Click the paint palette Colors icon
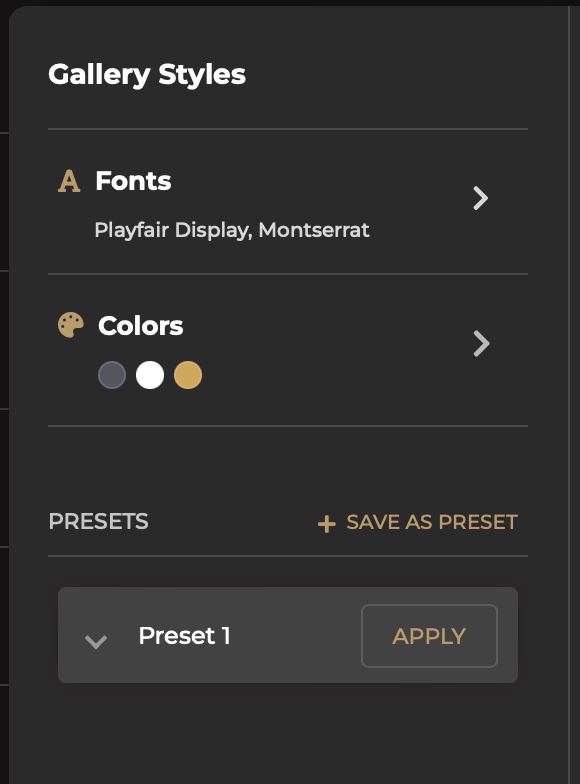The width and height of the screenshot is (580, 784). pos(70,325)
